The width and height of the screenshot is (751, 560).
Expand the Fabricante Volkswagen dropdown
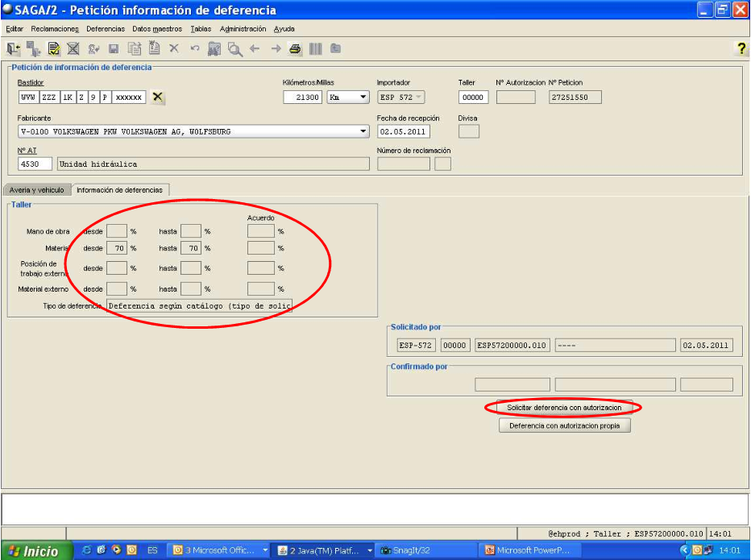pos(363,131)
